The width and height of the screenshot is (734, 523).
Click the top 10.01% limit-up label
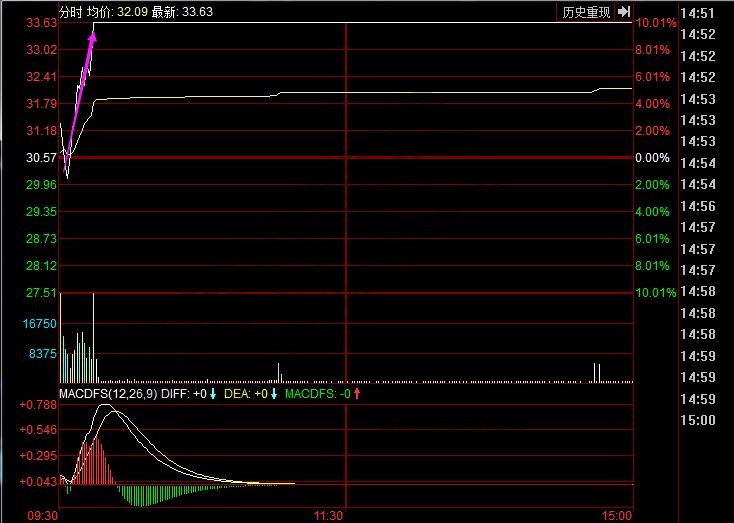click(656, 23)
